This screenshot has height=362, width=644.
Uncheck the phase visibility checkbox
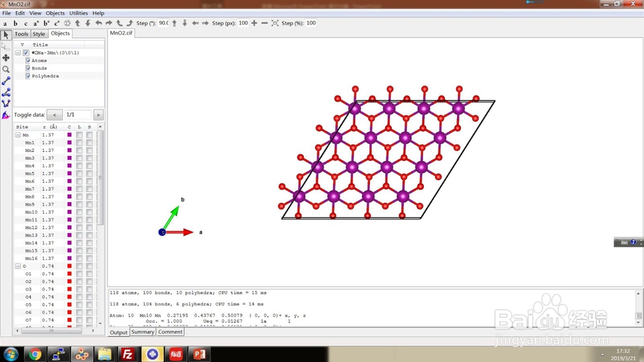26,53
